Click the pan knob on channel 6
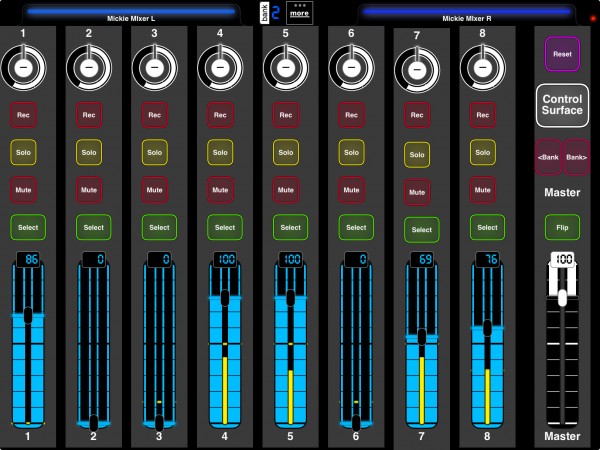 351,67
